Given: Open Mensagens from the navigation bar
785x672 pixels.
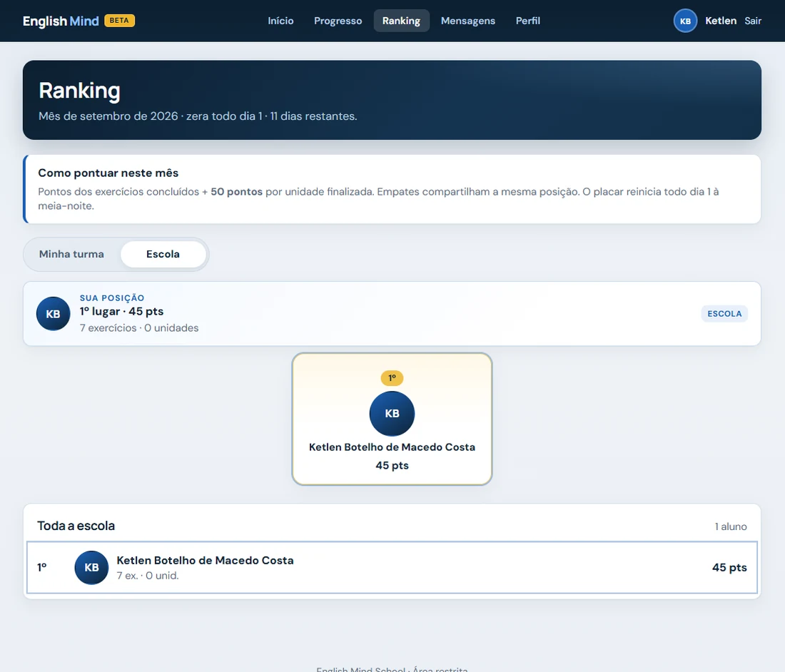Looking at the screenshot, I should [x=468, y=21].
